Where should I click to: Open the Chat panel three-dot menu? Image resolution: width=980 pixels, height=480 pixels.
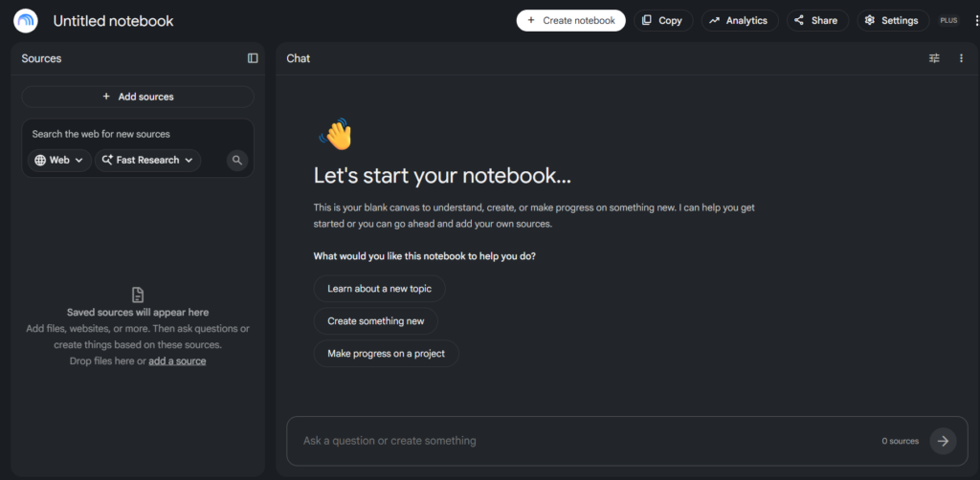click(x=961, y=58)
